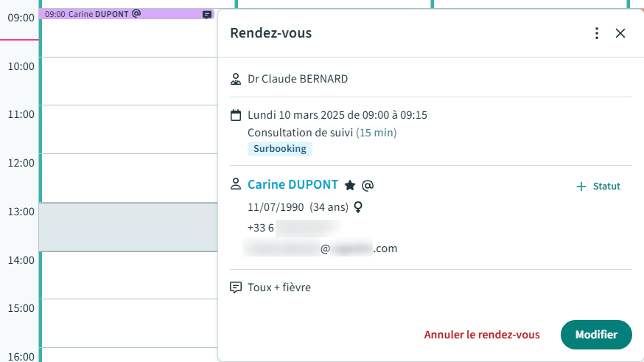Click the @ icon beside patient name
Image resolution: width=644 pixels, height=362 pixels.
[x=368, y=186]
